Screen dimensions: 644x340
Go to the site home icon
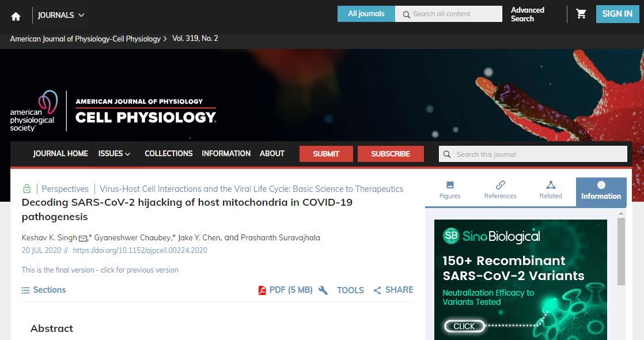point(16,16)
